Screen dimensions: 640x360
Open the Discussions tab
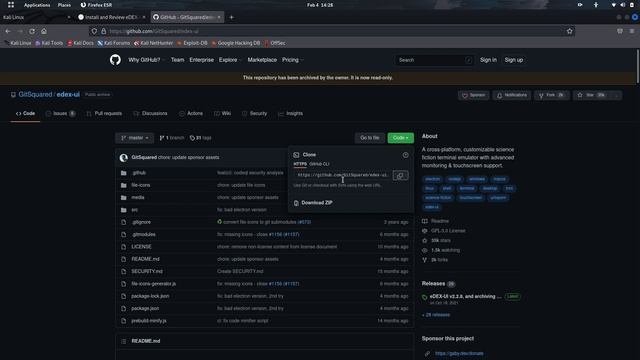pyautogui.click(x=150, y=113)
